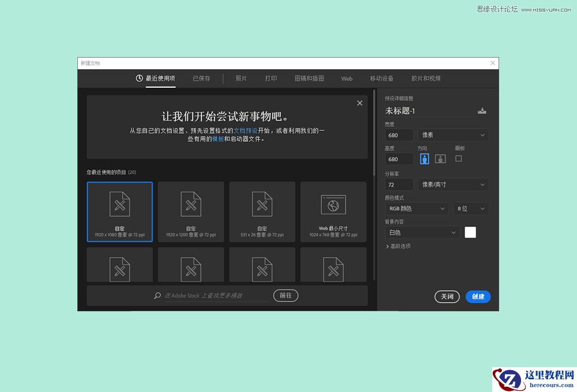Switch to the 胶片和视频 tab
Viewport: 577px width, 392px height.
click(x=426, y=78)
